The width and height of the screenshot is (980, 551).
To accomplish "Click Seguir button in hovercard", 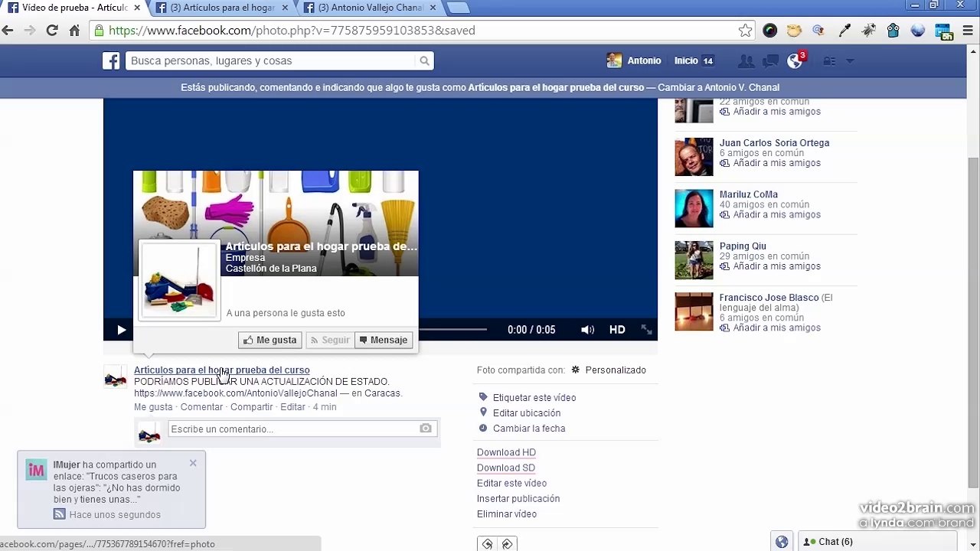I will (x=329, y=340).
